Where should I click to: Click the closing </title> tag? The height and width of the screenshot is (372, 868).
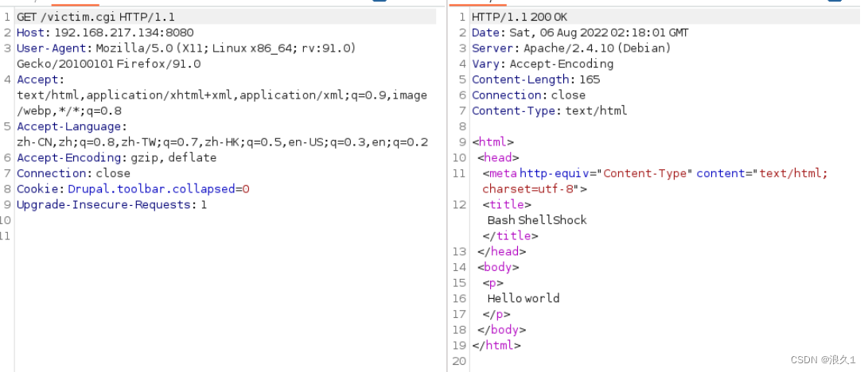click(x=511, y=235)
